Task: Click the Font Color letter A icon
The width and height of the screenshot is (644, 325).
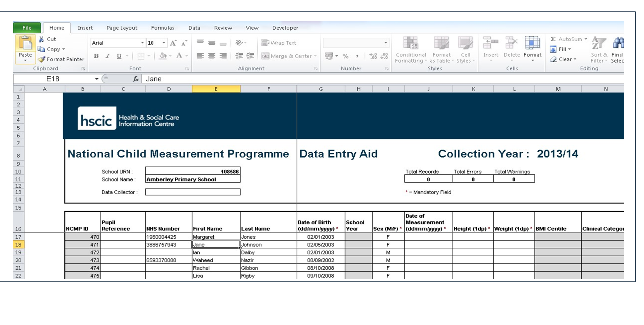Action: point(179,56)
